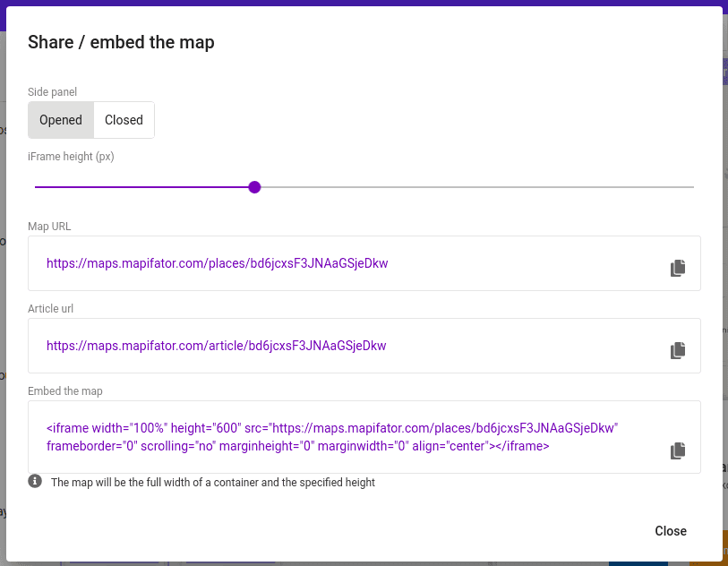Click the "Map URL" field label

pos(49,226)
